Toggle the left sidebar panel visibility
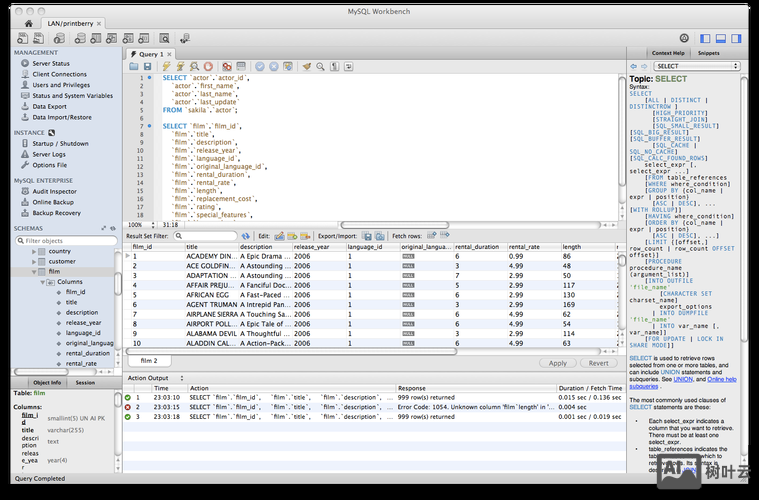This screenshot has height=500, width=759. [706, 38]
